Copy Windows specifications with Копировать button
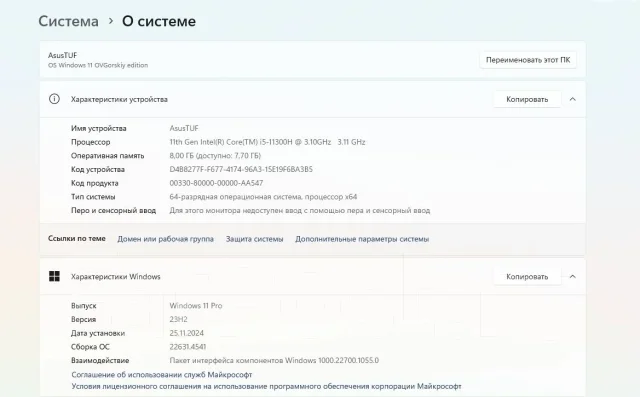 click(x=527, y=277)
